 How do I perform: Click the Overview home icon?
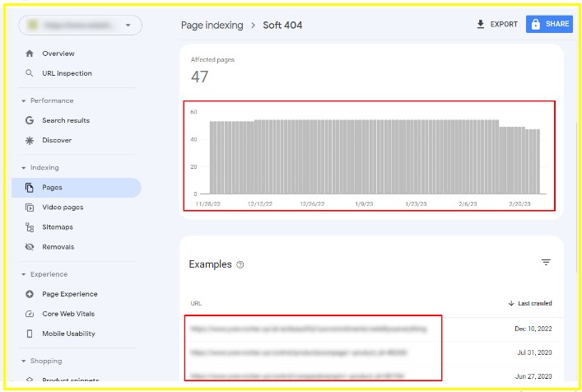click(x=30, y=54)
